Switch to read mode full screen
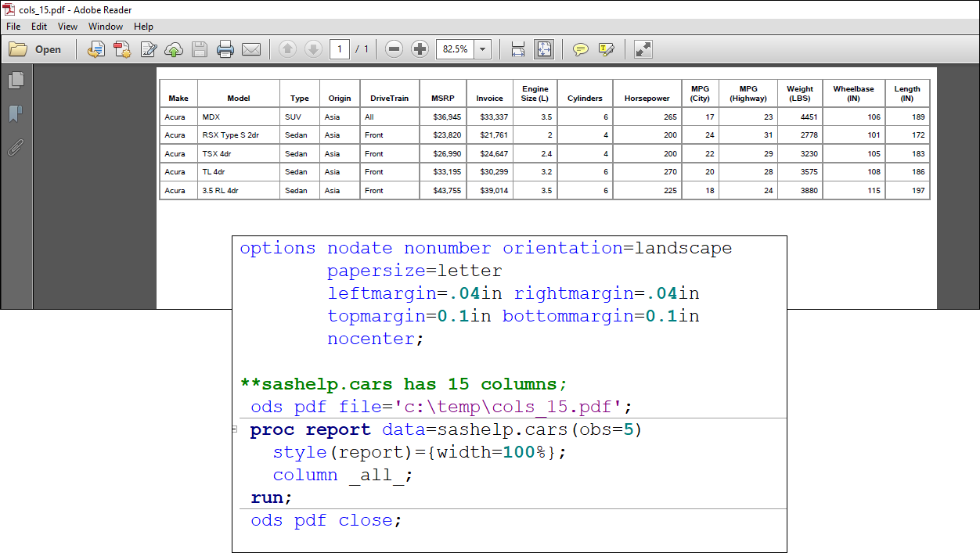The width and height of the screenshot is (980, 553). (643, 49)
